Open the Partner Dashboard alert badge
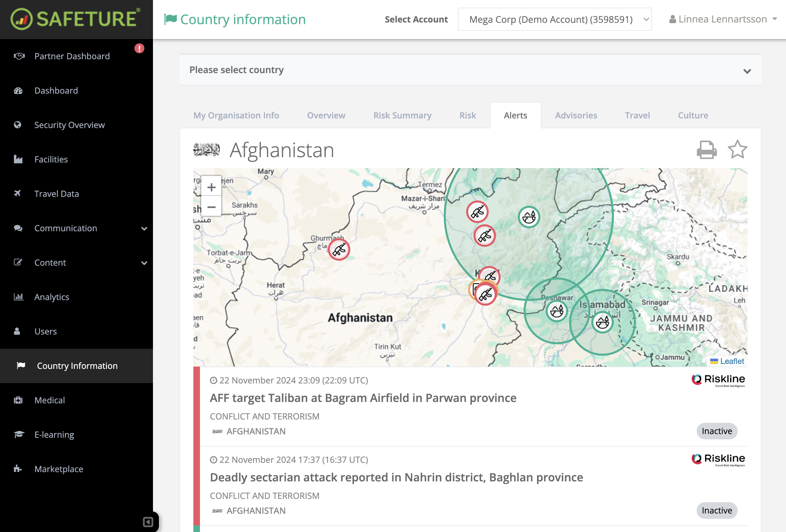The width and height of the screenshot is (786, 532). (139, 48)
